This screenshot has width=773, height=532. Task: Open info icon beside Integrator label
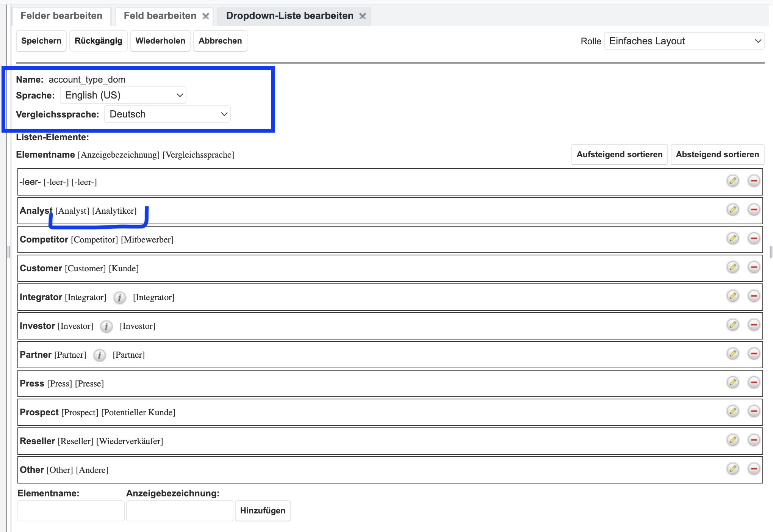tap(119, 297)
